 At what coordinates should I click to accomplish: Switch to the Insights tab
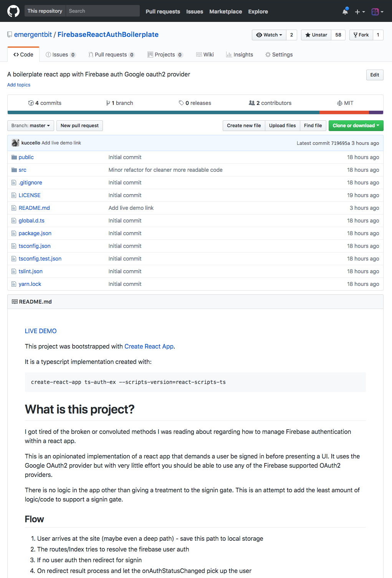pos(240,55)
